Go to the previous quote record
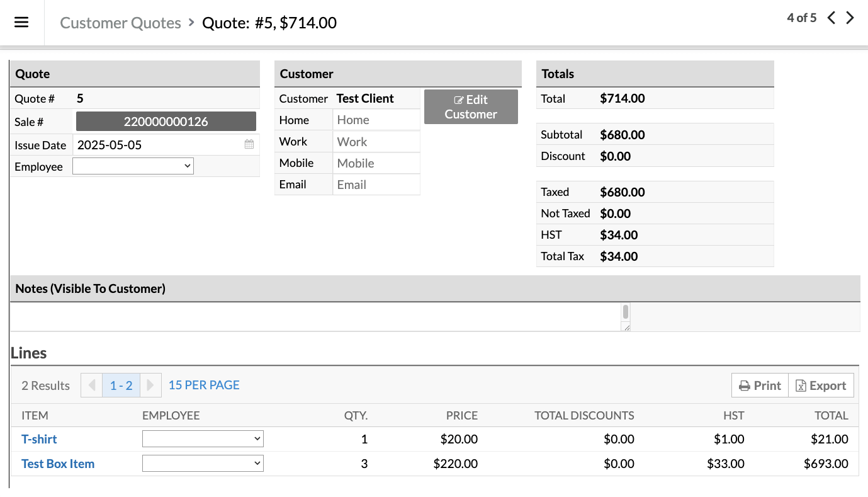 coord(831,18)
